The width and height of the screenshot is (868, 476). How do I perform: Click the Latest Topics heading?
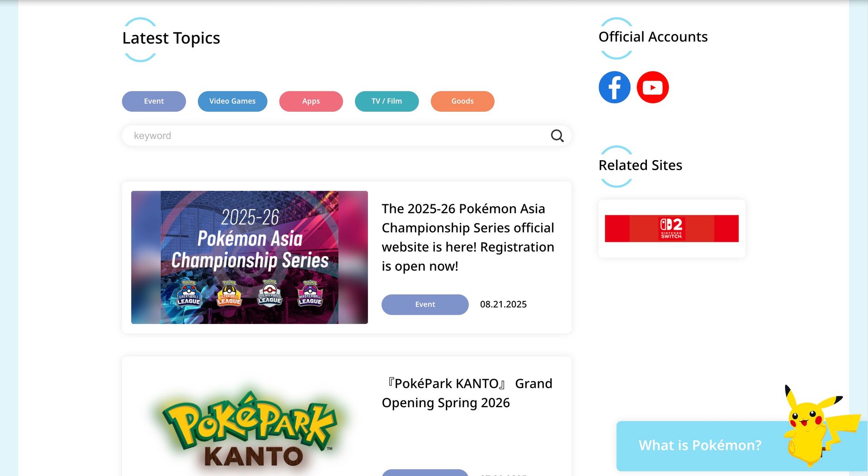tap(171, 38)
